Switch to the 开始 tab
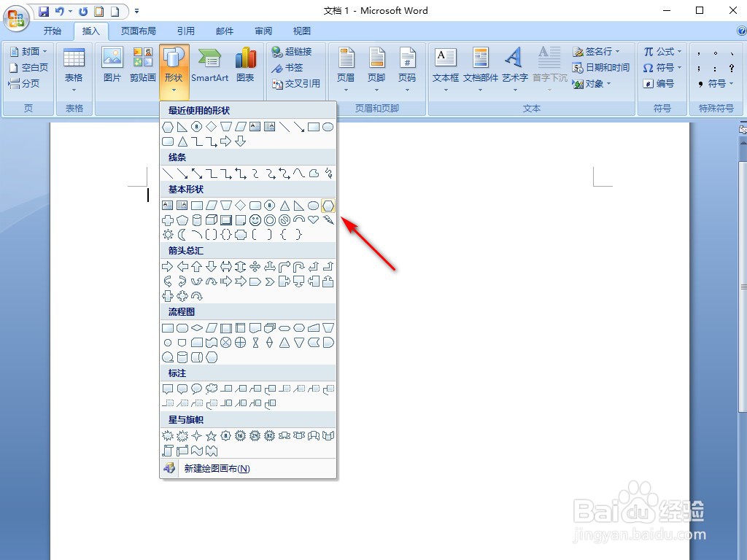This screenshot has height=560, width=747. click(x=53, y=31)
